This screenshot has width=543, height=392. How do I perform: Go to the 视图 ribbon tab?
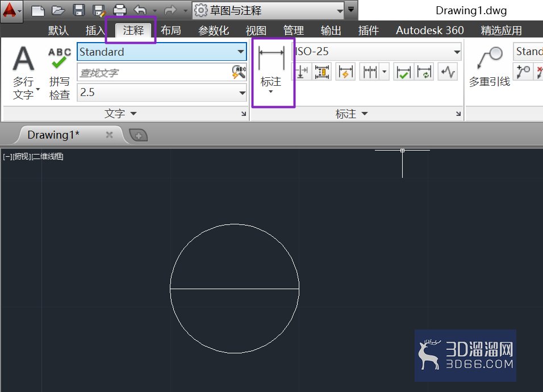click(x=256, y=31)
